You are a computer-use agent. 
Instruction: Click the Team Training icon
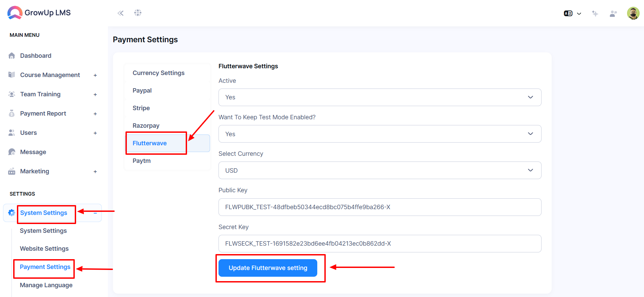tap(12, 94)
